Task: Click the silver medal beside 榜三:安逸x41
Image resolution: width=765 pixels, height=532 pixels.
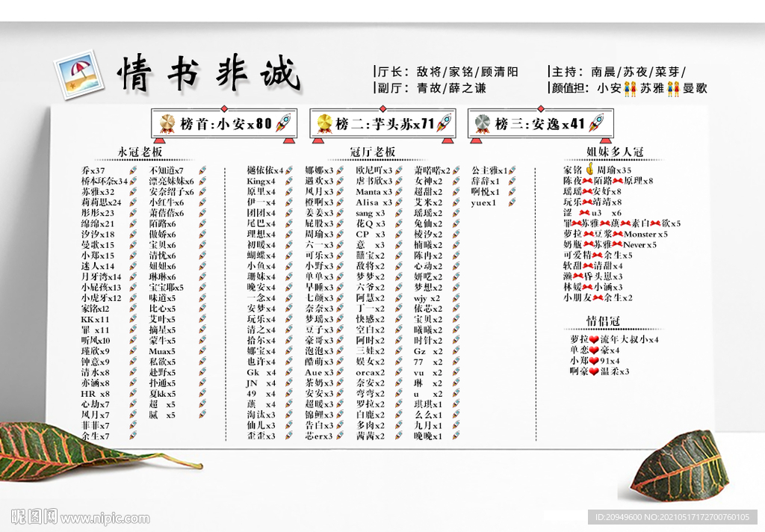Action: pos(482,122)
